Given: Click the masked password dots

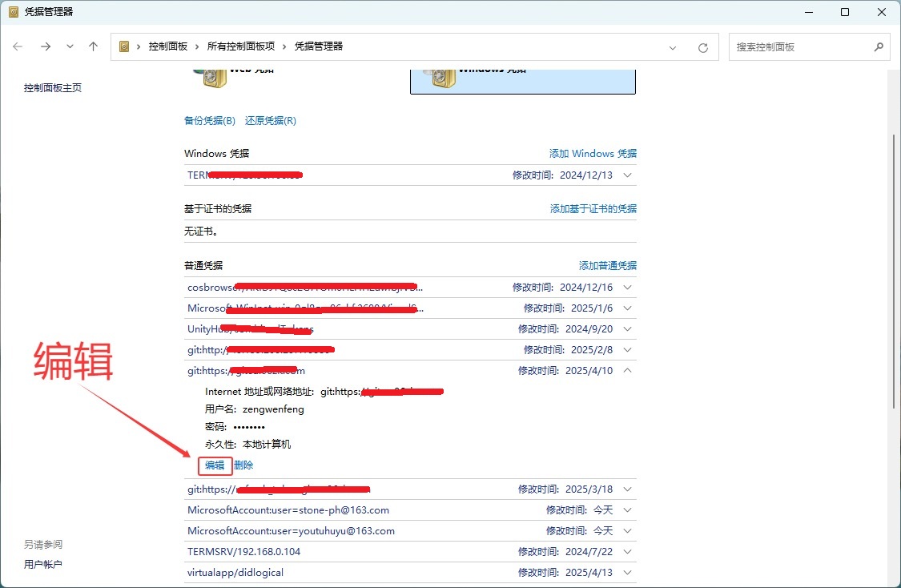Looking at the screenshot, I should point(249,427).
